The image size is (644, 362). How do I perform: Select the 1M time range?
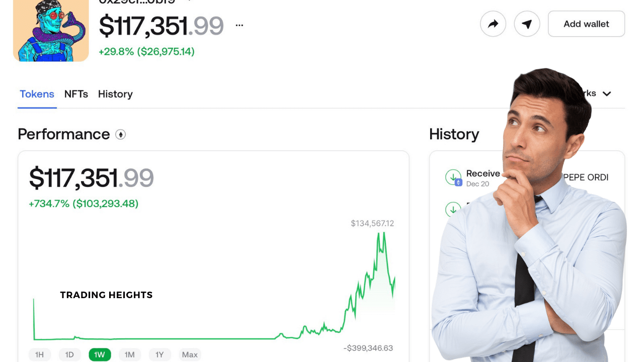130,354
